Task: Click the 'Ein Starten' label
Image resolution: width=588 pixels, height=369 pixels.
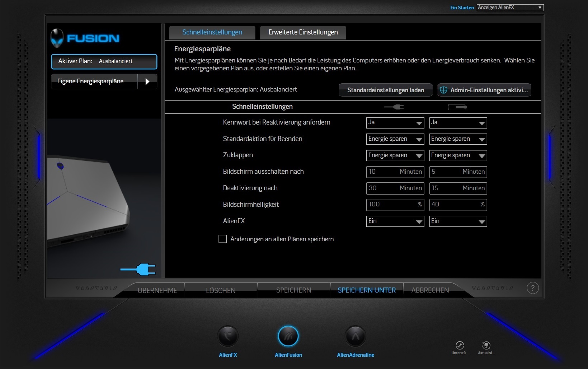Action: 462,8
